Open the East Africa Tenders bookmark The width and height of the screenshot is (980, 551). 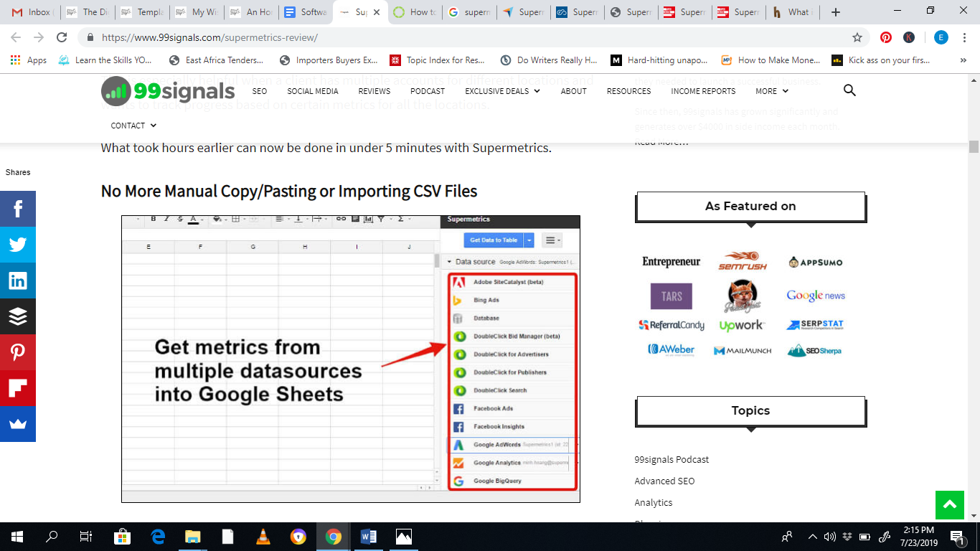point(216,60)
